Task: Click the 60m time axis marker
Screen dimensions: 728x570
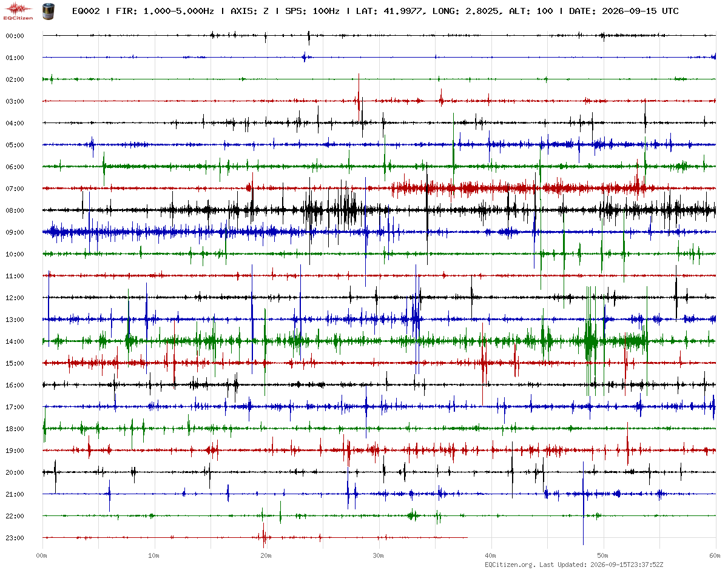Action: point(715,555)
